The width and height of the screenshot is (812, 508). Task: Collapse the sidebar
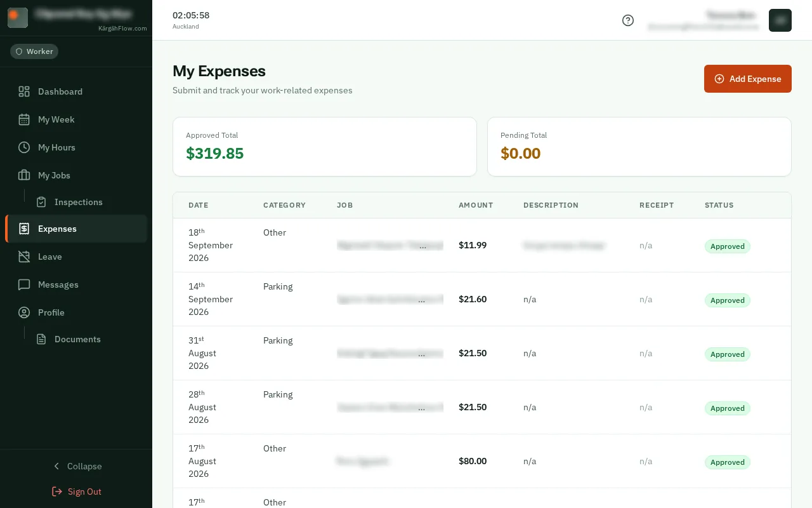click(76, 466)
